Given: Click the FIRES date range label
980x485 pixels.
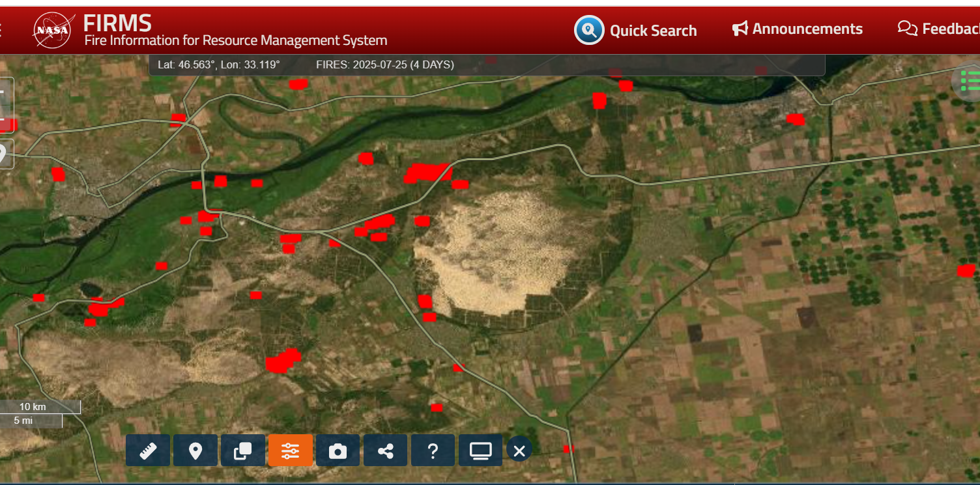Looking at the screenshot, I should click(x=384, y=64).
